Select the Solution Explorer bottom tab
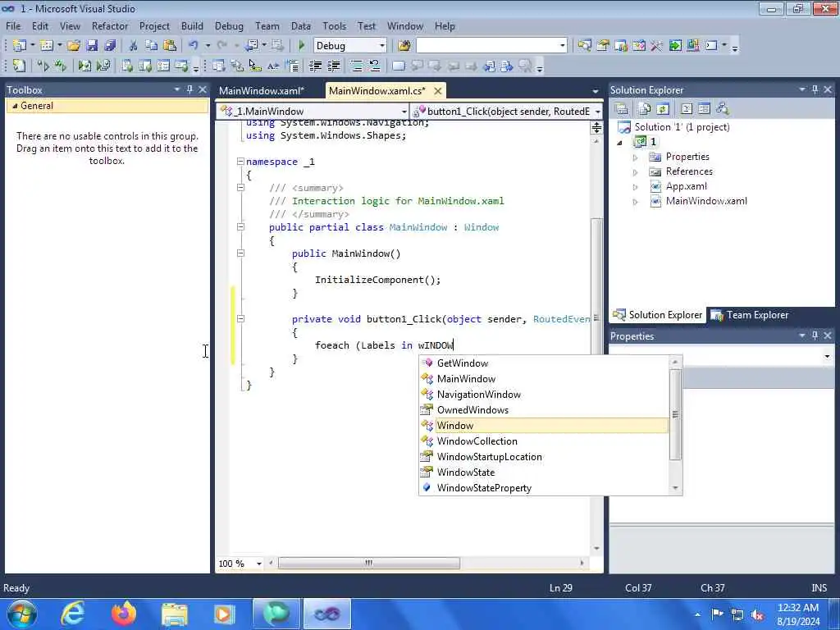Image resolution: width=840 pixels, height=630 pixels. (658, 315)
